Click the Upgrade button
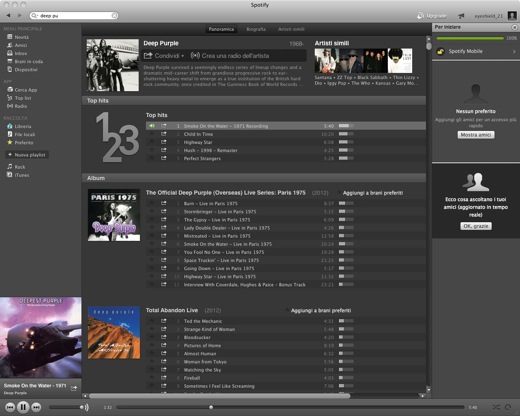Image resolution: width=520 pixels, height=416 pixels. point(432,16)
